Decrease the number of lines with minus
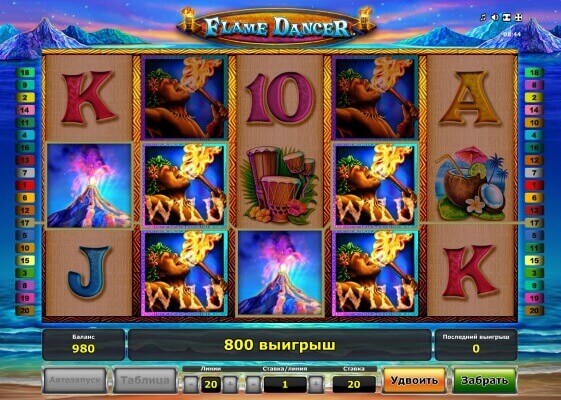This screenshot has height=400, width=561. coord(191,385)
